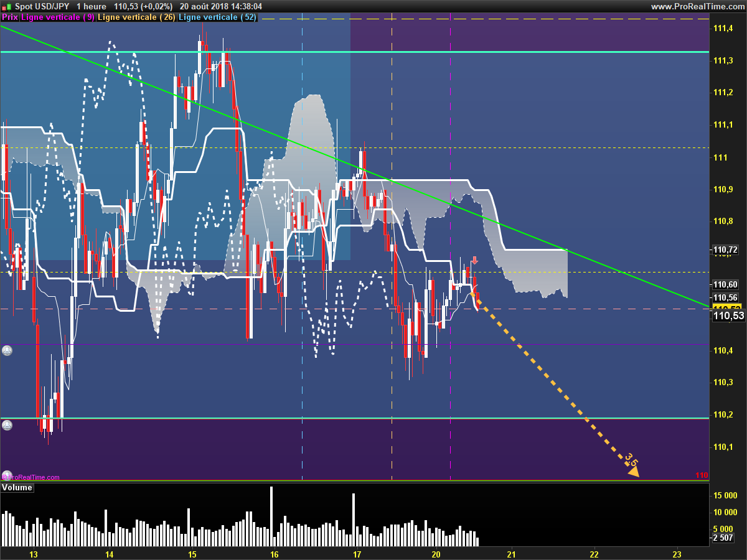747x560 pixels.
Task: Click the large 110,53 current price label
Action: [x=728, y=316]
